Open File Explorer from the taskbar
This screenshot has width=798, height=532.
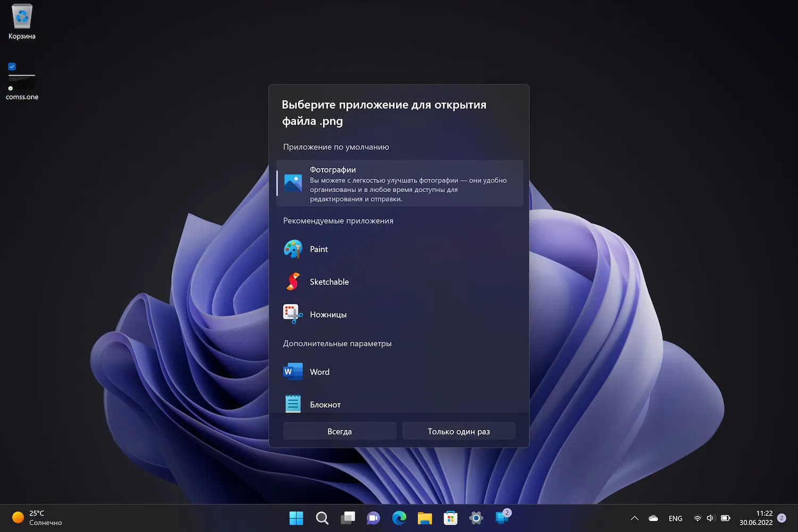point(425,518)
